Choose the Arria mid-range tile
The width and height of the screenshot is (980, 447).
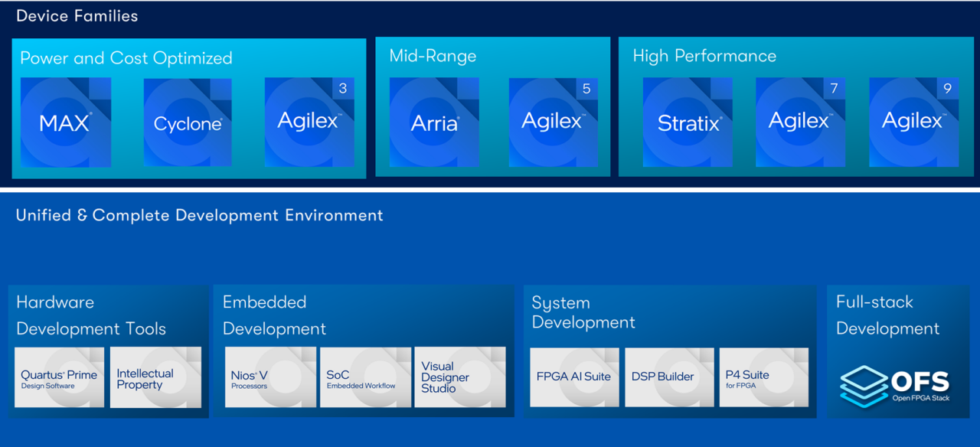point(434,122)
